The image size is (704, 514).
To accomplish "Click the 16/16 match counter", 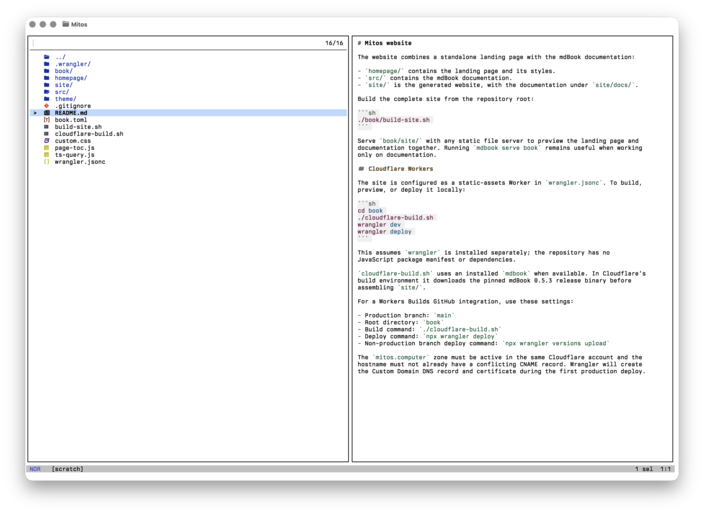I will click(334, 43).
